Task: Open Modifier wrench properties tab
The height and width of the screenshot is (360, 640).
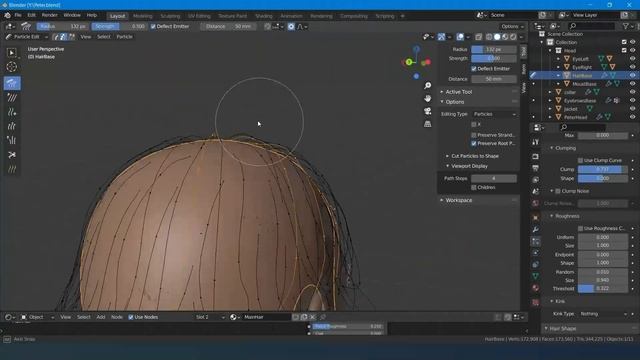Action: (x=536, y=229)
